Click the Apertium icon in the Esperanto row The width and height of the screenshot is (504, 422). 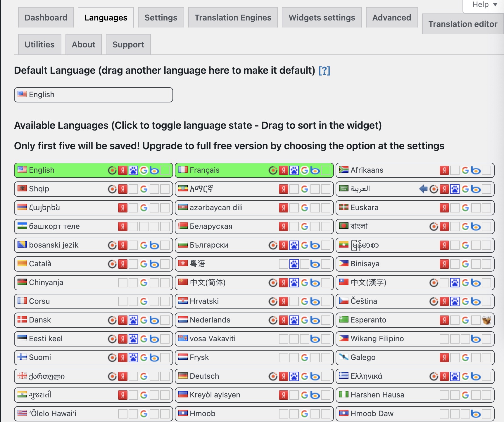(x=486, y=320)
